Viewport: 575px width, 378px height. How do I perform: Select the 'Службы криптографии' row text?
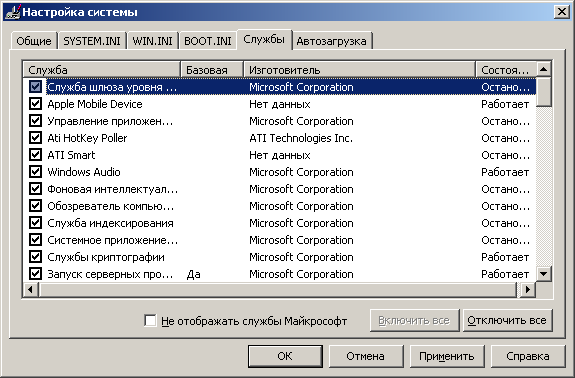(106, 257)
